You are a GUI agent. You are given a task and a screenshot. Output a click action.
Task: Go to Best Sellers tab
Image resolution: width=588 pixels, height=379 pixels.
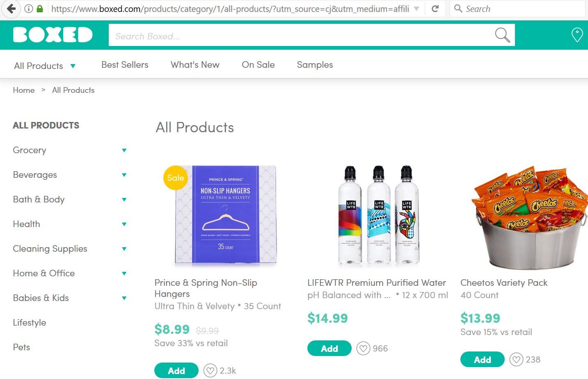(125, 65)
